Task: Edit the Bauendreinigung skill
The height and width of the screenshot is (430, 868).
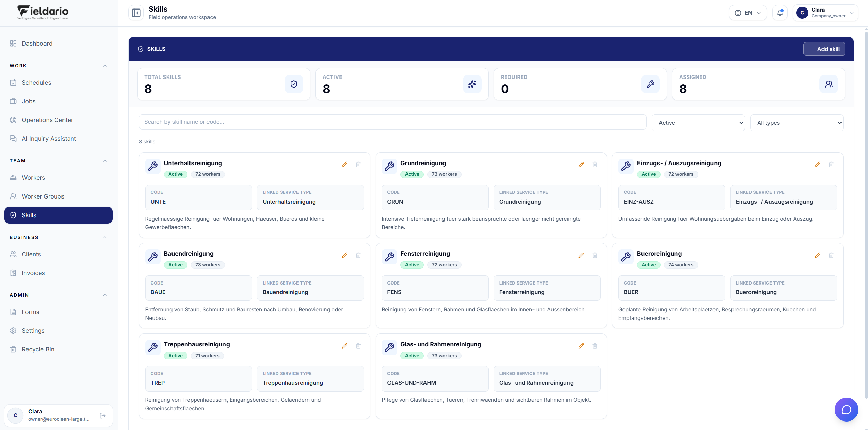Action: tap(344, 255)
